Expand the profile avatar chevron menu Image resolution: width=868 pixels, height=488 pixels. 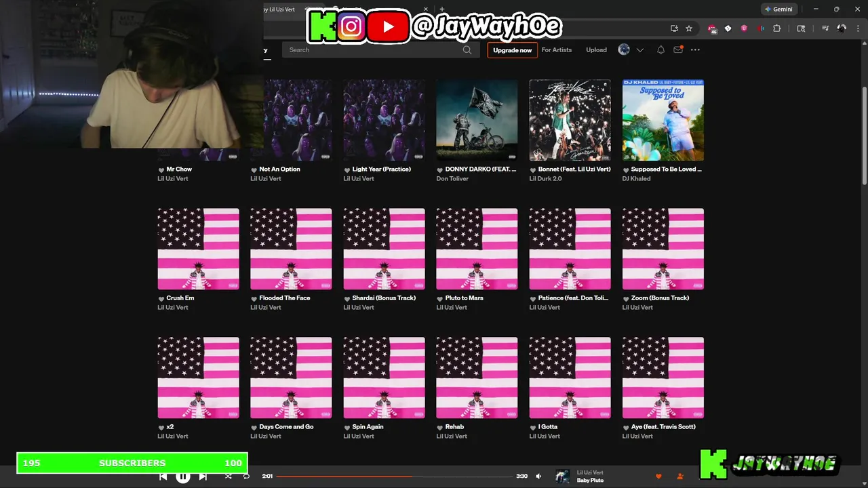tap(639, 50)
